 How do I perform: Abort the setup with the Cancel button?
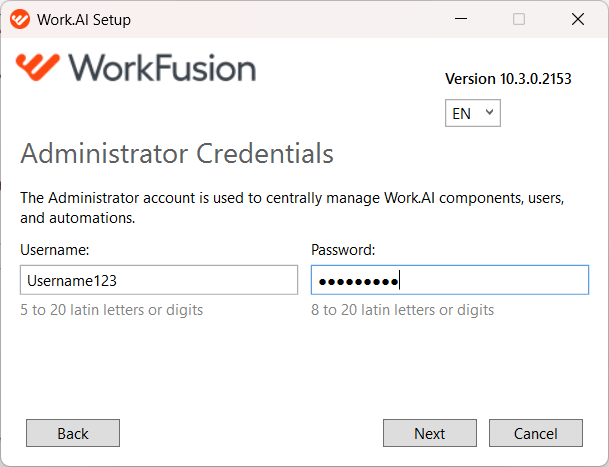pos(536,433)
